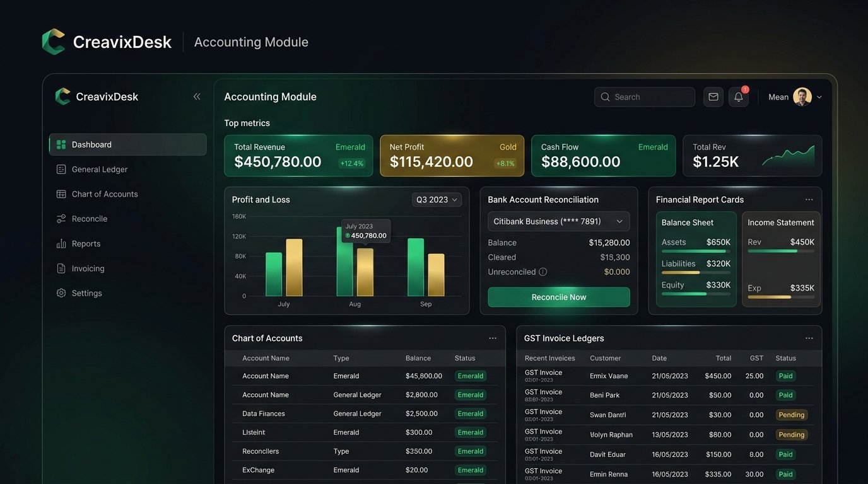The height and width of the screenshot is (484, 868).
Task: Go to Dashboard menu item
Action: click(x=127, y=144)
